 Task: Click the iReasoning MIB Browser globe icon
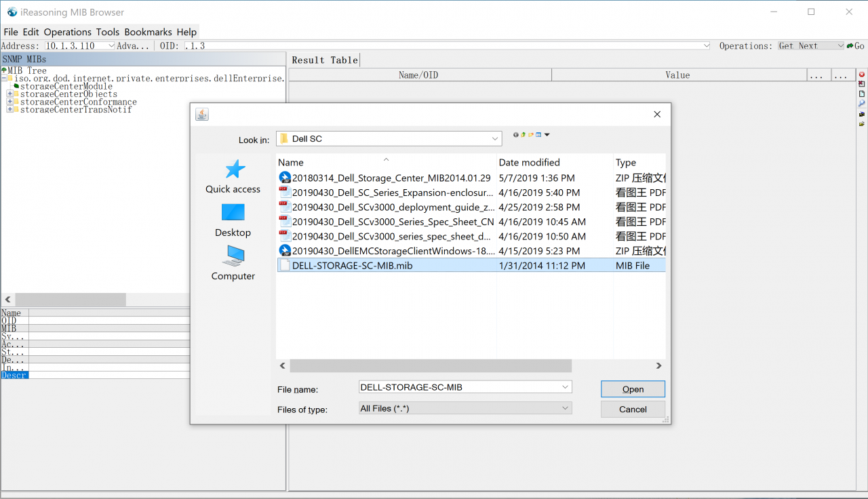(x=12, y=12)
